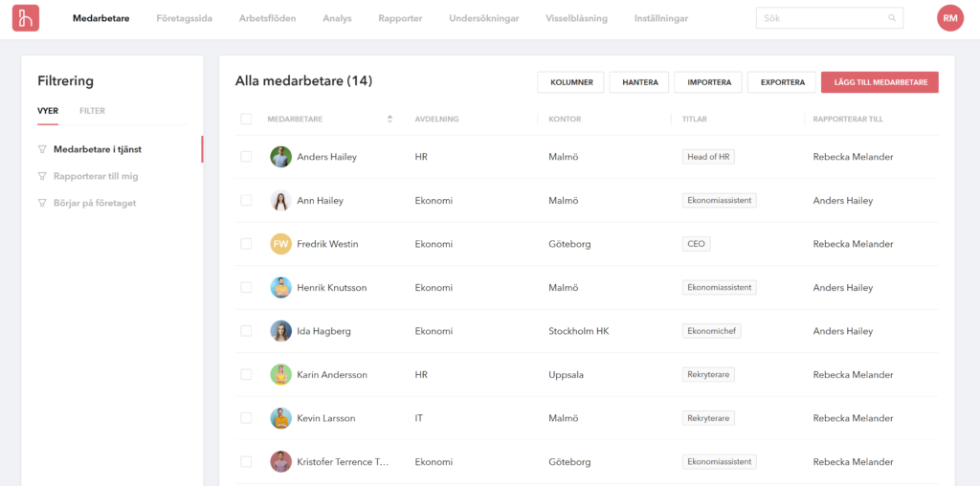This screenshot has height=486, width=980.
Task: Tick the select-all checkbox in table header
Action: click(x=246, y=119)
